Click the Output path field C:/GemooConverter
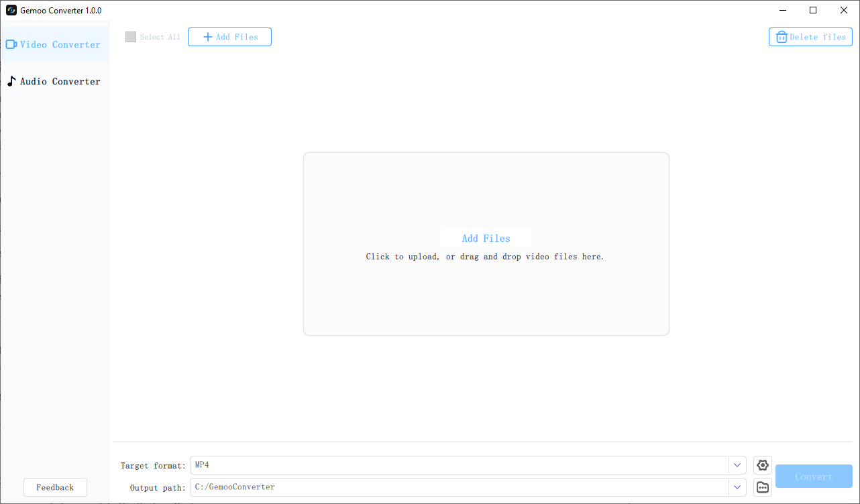Viewport: 860px width, 504px height. (x=468, y=487)
